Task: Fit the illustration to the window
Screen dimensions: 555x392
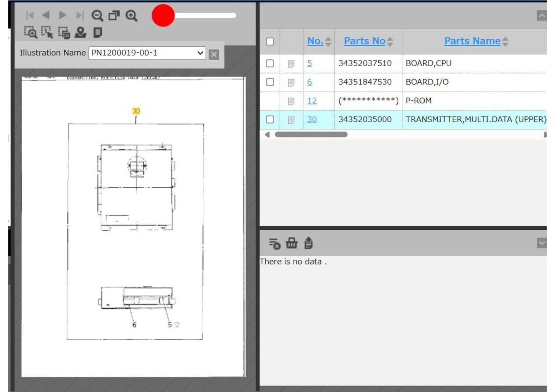Action: [114, 16]
